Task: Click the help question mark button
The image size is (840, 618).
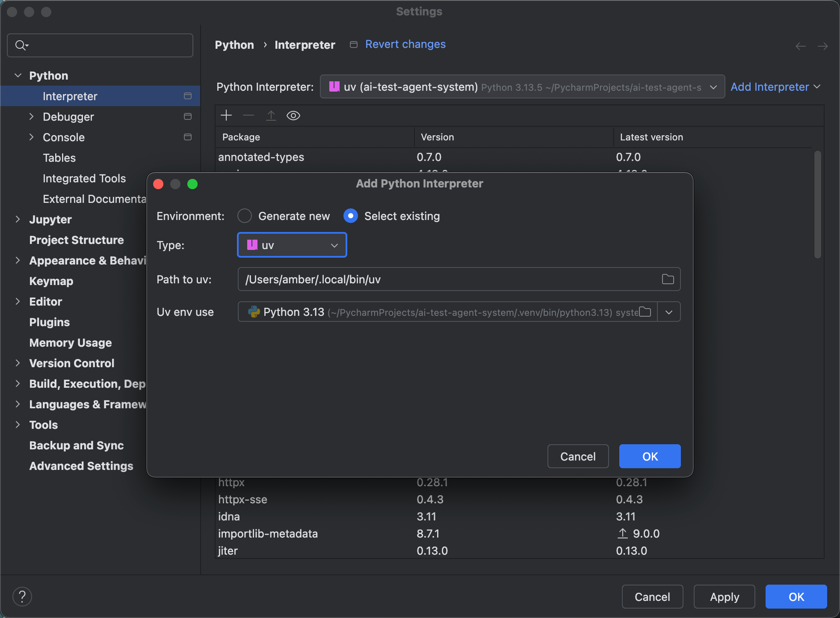Action: (22, 597)
